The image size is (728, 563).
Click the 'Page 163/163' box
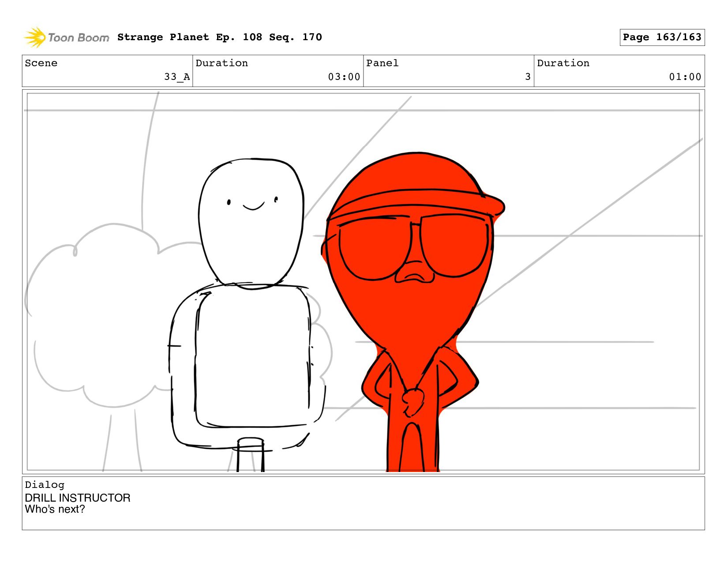pos(662,37)
